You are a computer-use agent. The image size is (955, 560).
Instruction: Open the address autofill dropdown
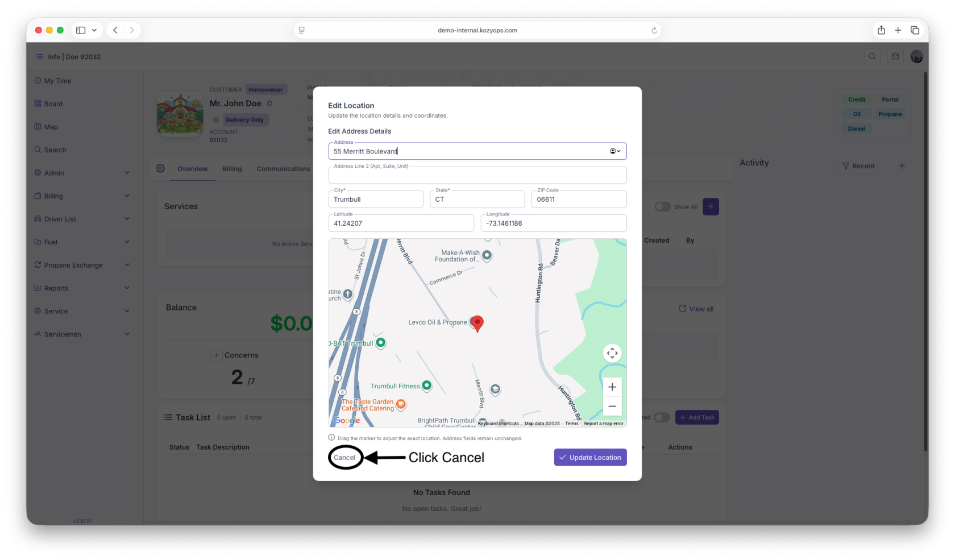615,151
